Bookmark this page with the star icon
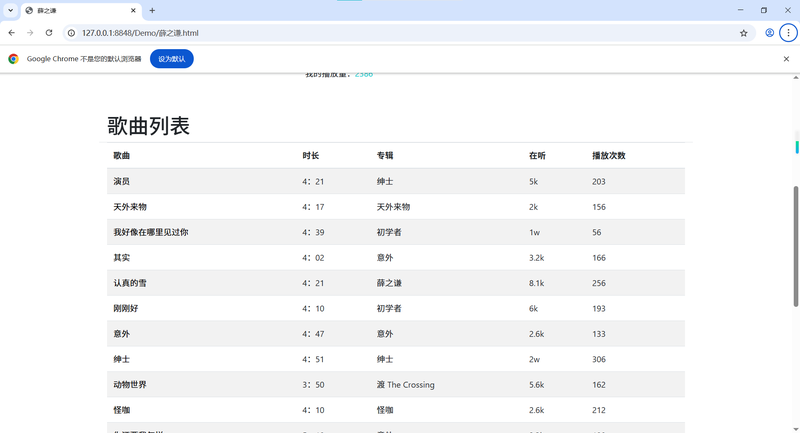This screenshot has height=433, width=800. [743, 33]
